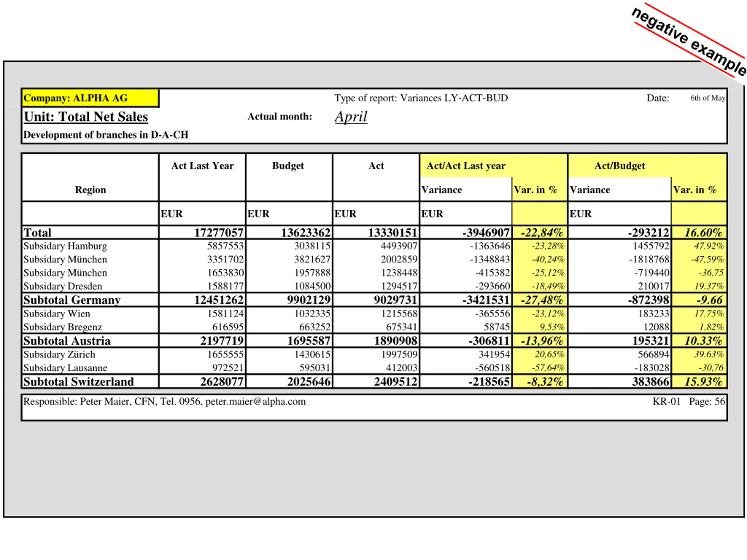Click Subtotal Switzerland Act value 2409512

395,382
